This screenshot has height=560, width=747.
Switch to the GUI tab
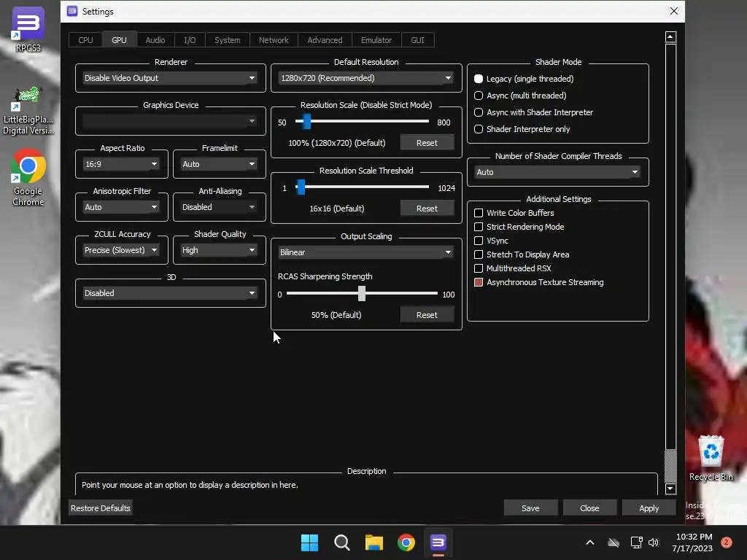(x=417, y=40)
